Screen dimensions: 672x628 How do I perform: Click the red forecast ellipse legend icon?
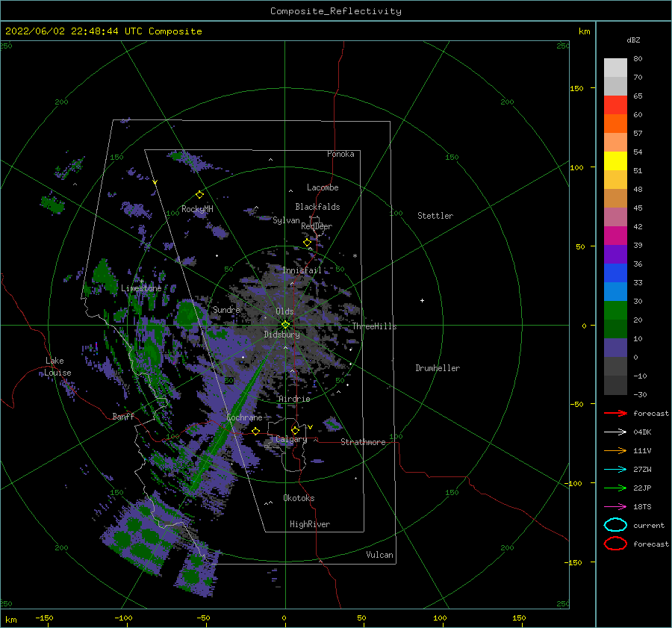click(x=615, y=544)
